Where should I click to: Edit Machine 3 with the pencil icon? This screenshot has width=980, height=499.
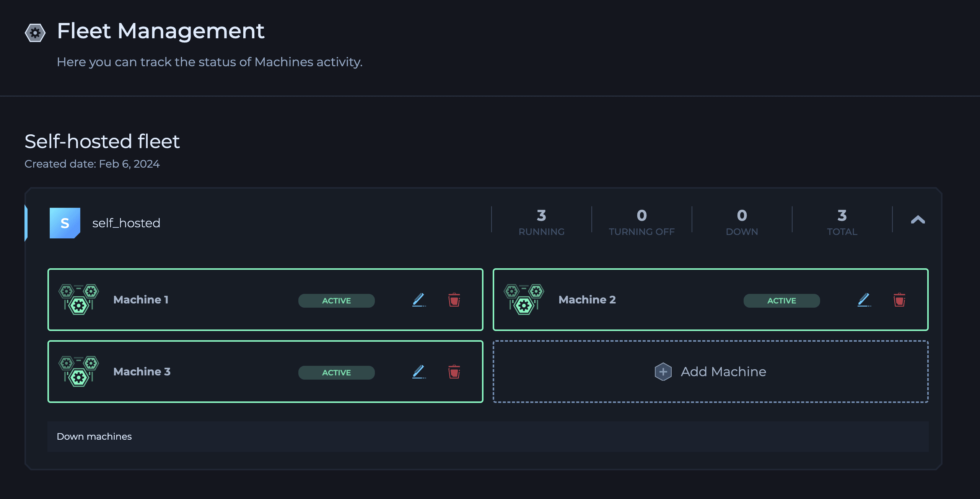click(x=419, y=372)
